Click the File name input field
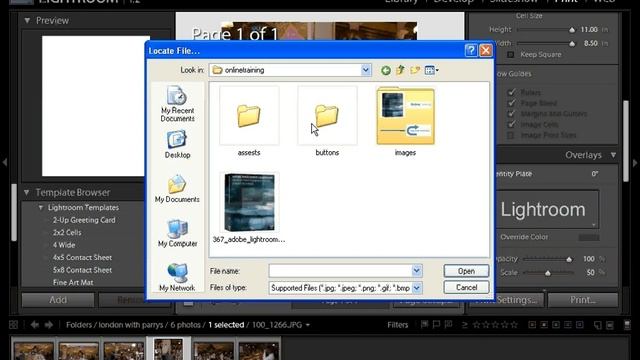This screenshot has width=640, height=360. 340,271
